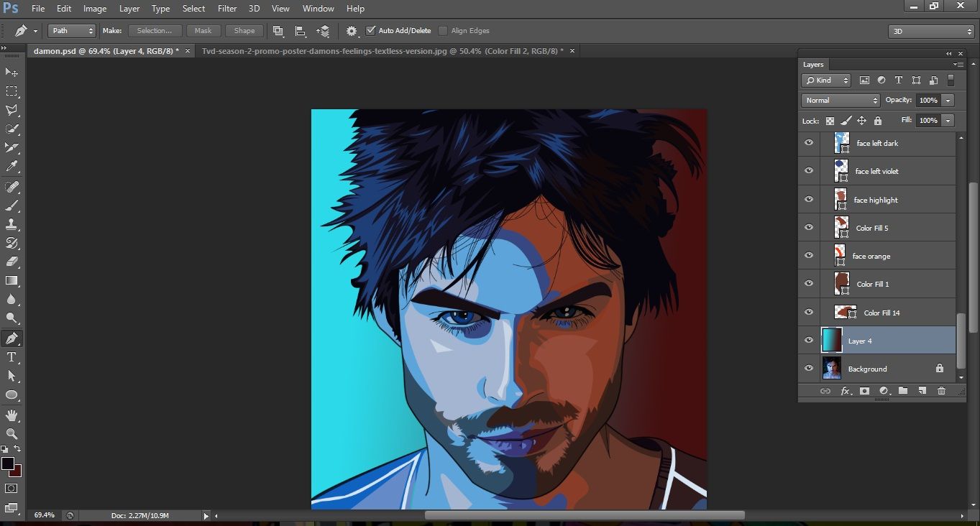Select the Zoom tool
The width and height of the screenshot is (980, 526).
coord(12,433)
